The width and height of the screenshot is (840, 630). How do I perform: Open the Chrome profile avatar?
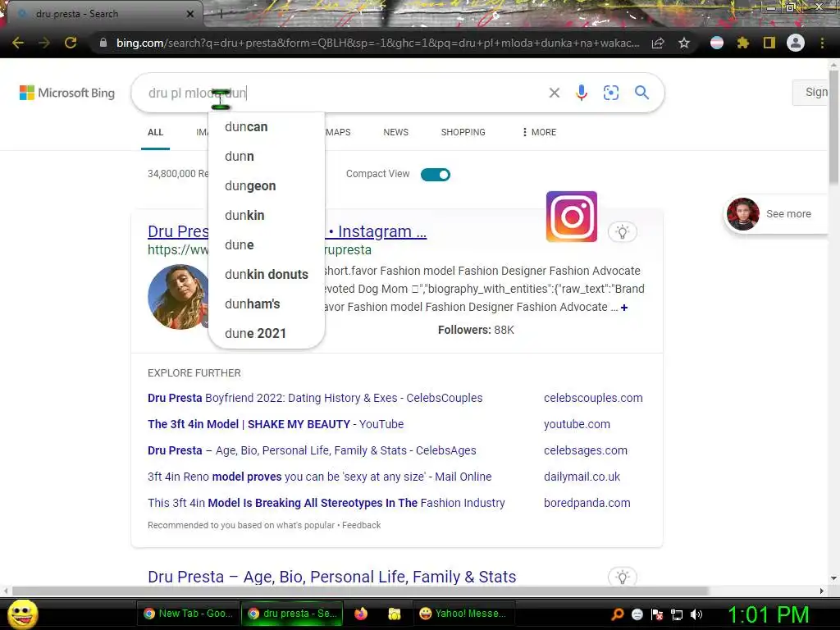[796, 43]
